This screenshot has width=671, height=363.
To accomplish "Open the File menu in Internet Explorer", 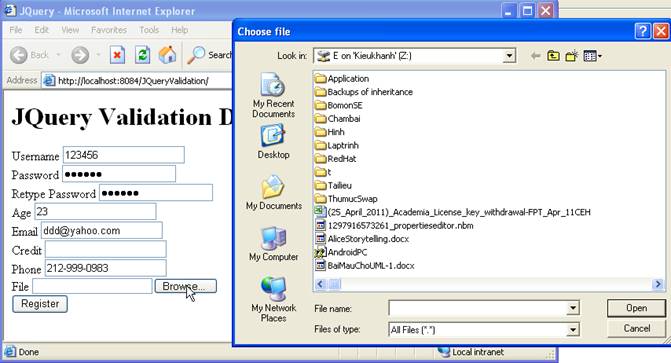I will tap(16, 30).
